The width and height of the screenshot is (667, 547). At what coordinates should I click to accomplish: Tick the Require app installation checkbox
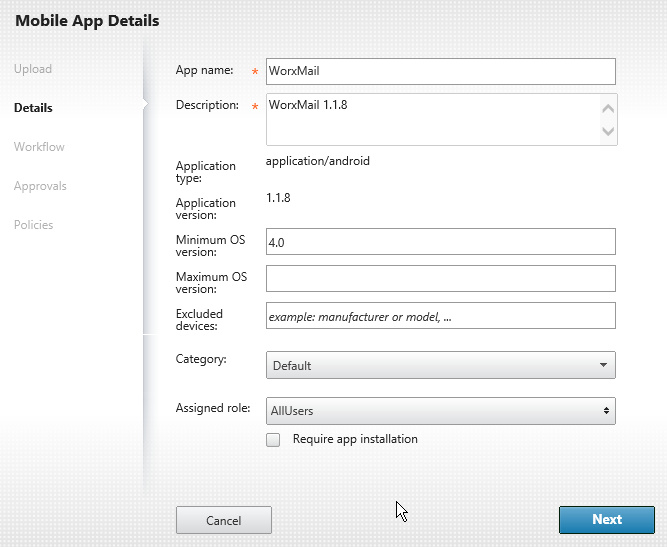click(273, 440)
